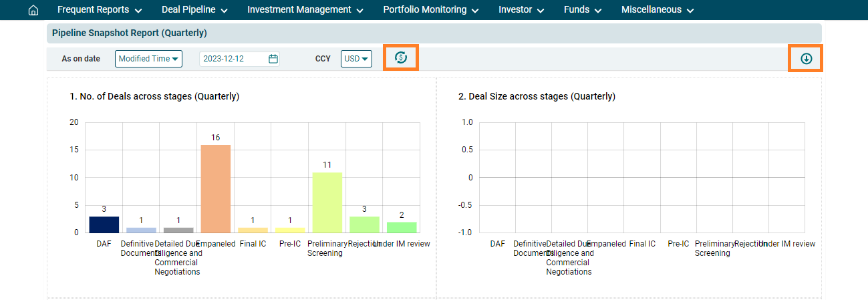Expand the Investor menu
Screen dimensions: 868x300
(x=521, y=10)
